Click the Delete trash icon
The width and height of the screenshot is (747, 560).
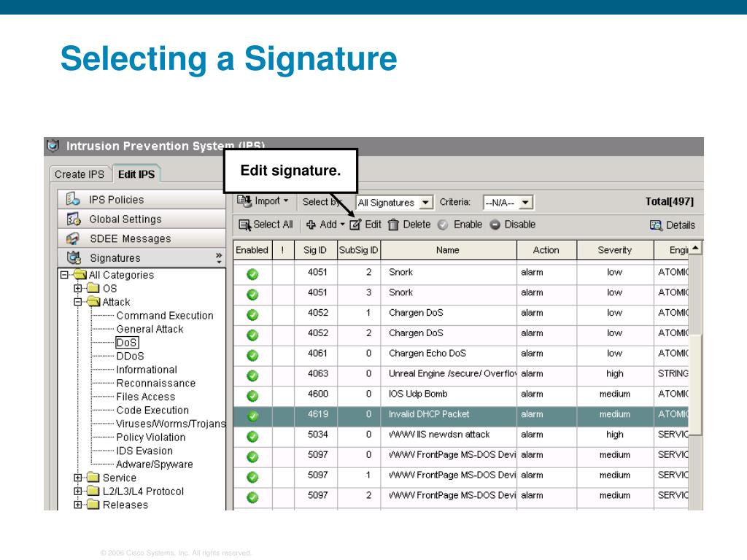tap(393, 225)
